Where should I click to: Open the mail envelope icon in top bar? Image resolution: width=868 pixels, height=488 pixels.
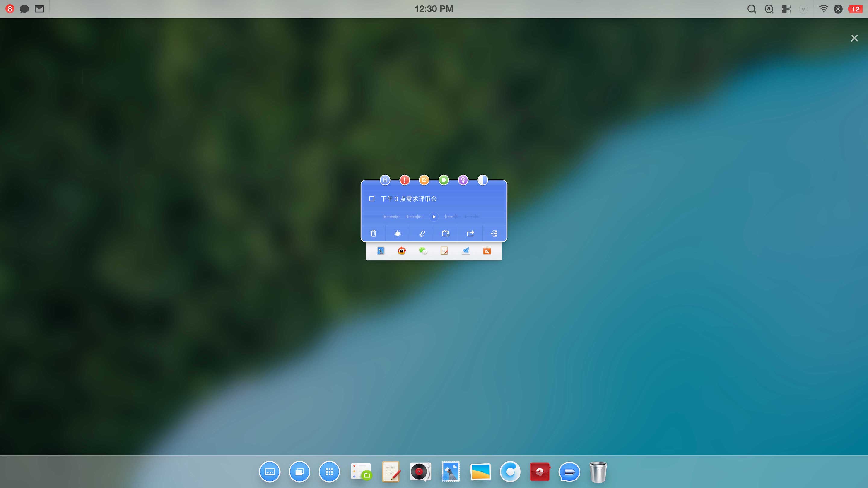click(x=39, y=9)
